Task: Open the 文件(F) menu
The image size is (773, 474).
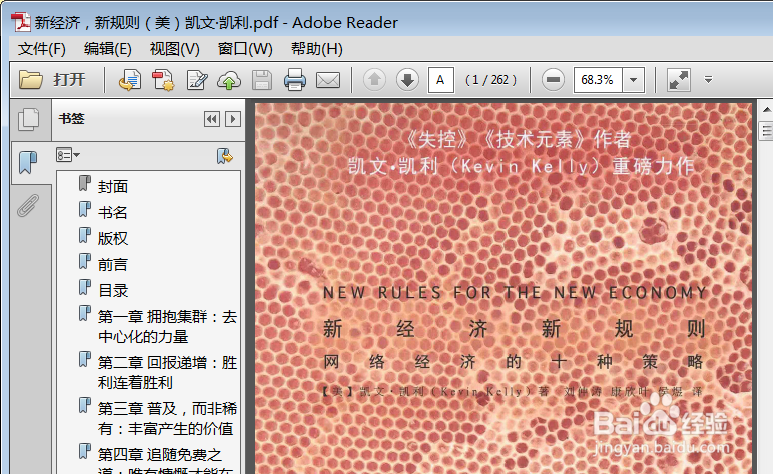Action: (41, 49)
